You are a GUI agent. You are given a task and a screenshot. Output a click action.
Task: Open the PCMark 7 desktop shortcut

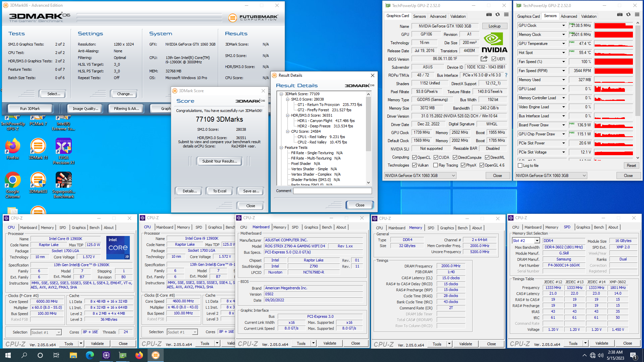(38, 121)
